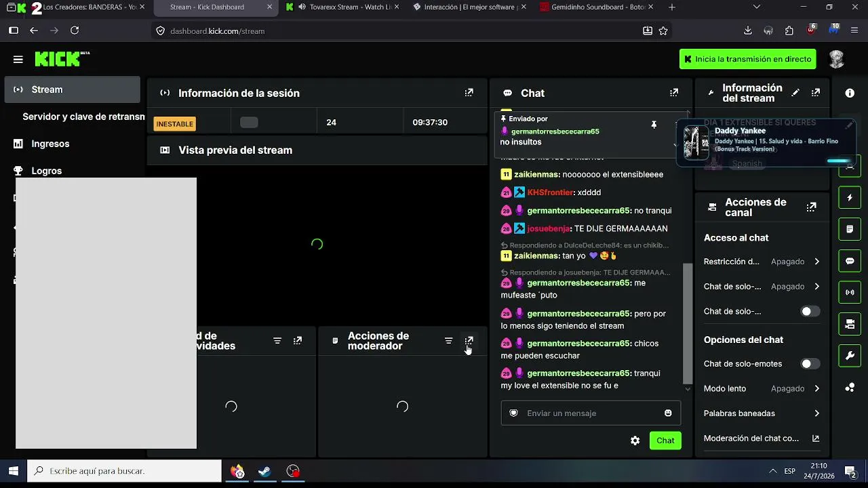Edit stream info with the pencil icon
The image size is (868, 488).
[x=795, y=93]
